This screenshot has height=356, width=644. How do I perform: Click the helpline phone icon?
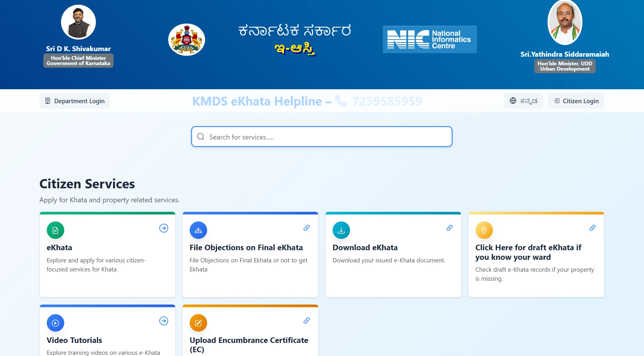[x=341, y=101]
